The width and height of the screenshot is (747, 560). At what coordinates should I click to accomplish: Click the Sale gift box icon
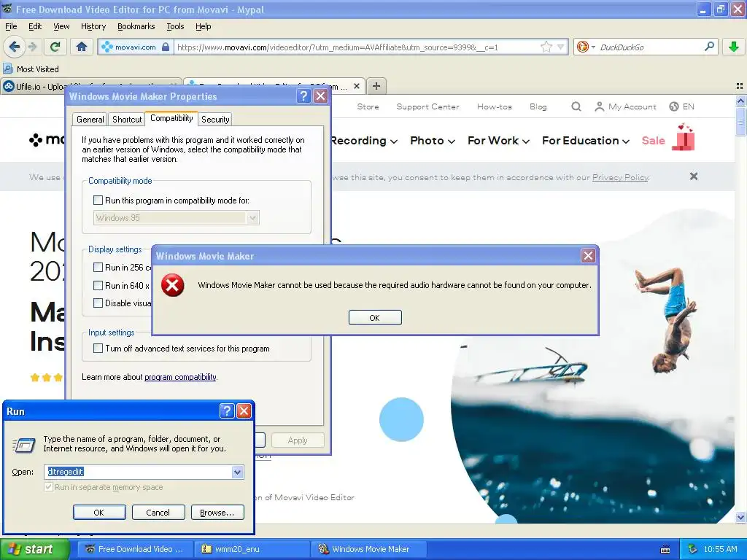coord(684,137)
